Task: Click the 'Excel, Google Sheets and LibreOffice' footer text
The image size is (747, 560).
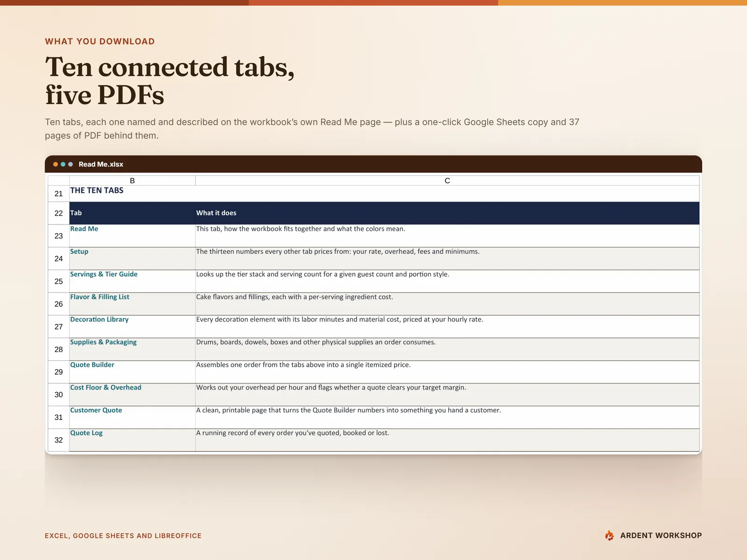Action: [123, 536]
